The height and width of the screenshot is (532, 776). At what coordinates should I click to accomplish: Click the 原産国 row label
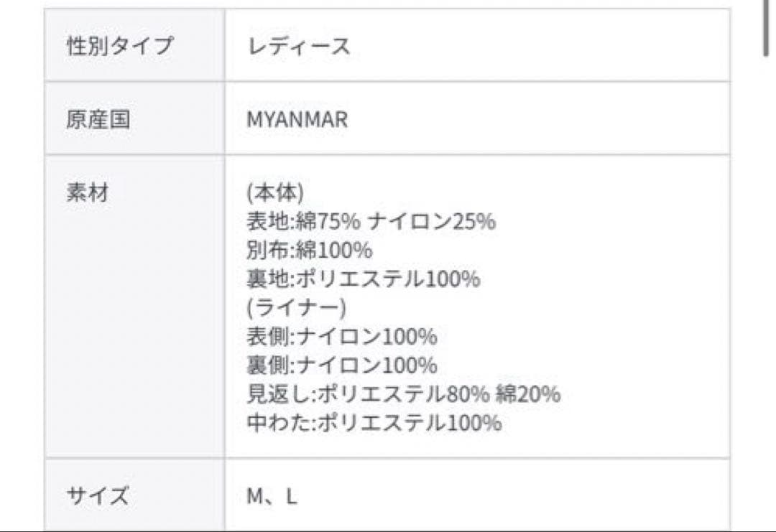tap(98, 119)
